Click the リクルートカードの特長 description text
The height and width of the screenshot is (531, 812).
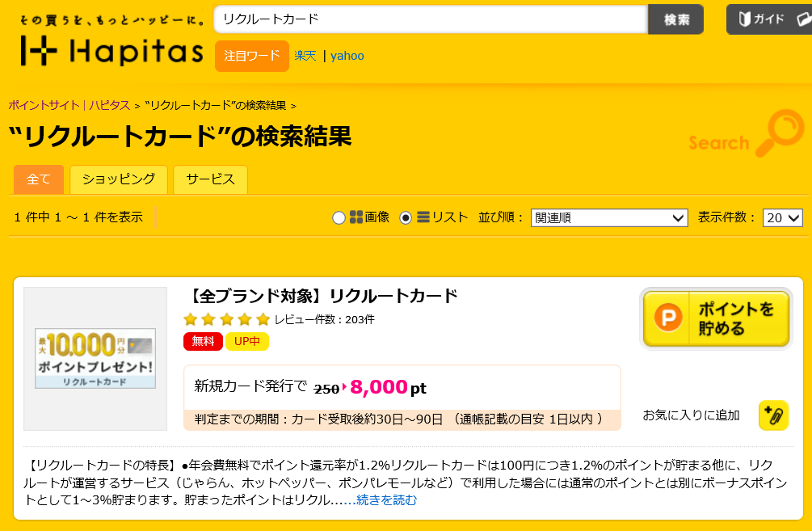tap(406, 483)
